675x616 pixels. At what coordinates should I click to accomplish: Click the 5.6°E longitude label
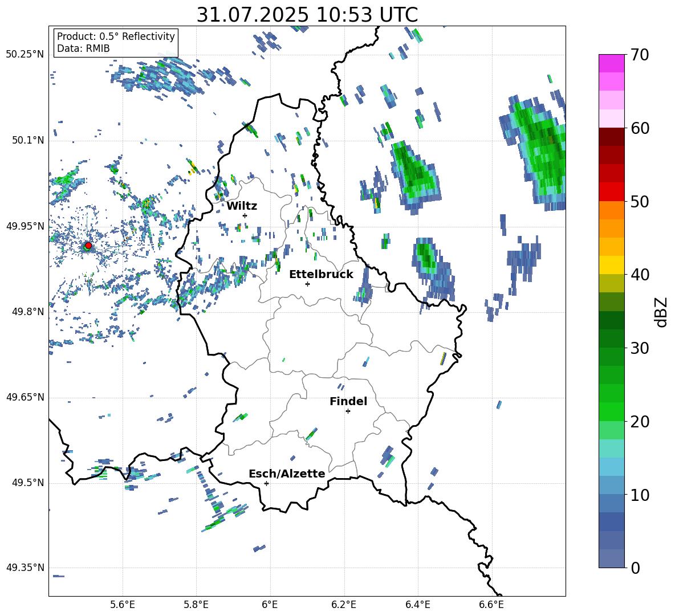[x=123, y=605]
